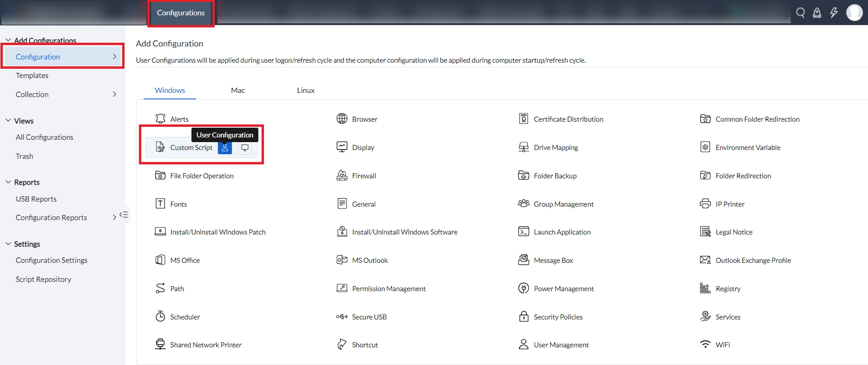The image size is (868, 365).
Task: Open the user profile avatar
Action: (854, 13)
